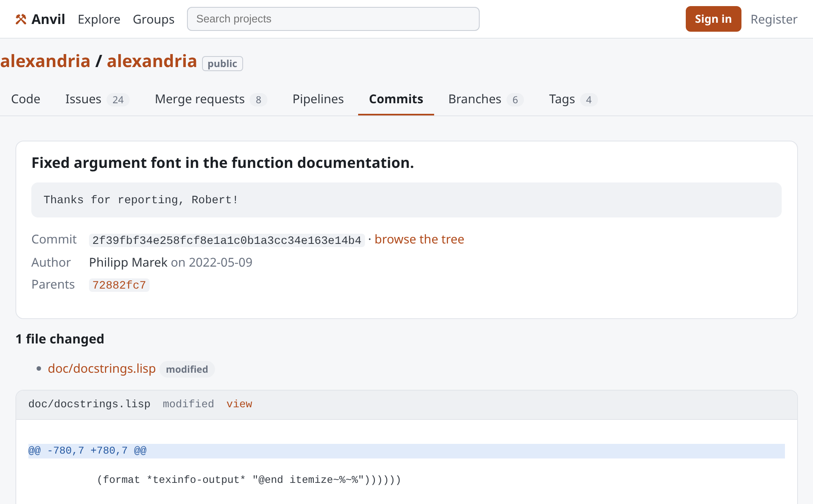Click the modified badge beside the file link
This screenshot has height=504, width=813.
(x=187, y=369)
